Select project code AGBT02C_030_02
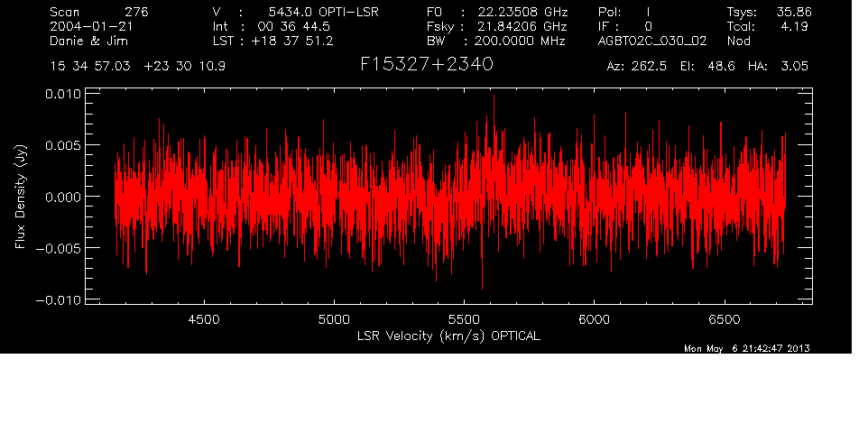Screen dimensions: 868x442 coord(652,41)
